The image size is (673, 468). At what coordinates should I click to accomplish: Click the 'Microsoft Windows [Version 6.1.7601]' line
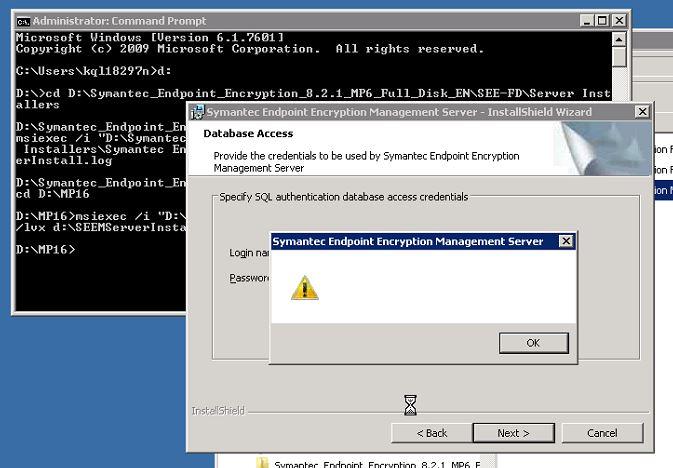(150, 37)
